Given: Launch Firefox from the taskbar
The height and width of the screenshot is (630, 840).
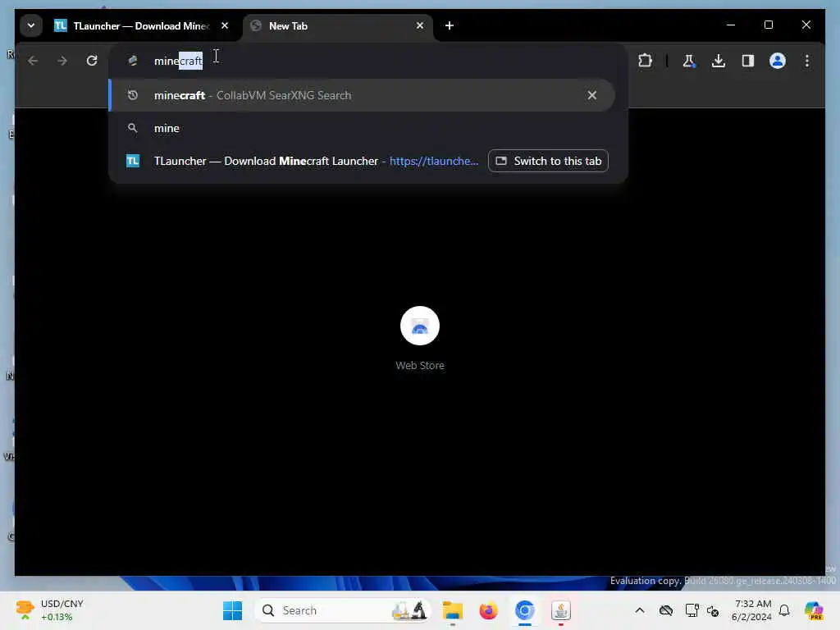Looking at the screenshot, I should click(489, 610).
